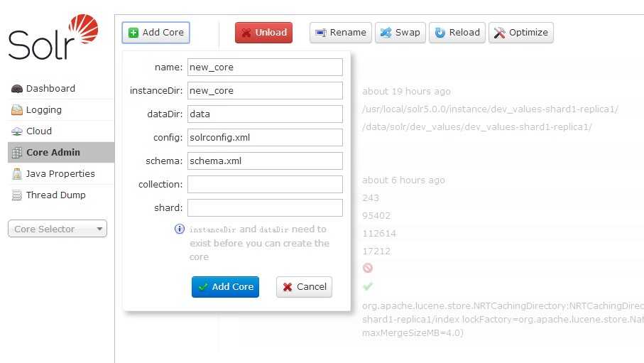This screenshot has height=363, width=644.
Task: Click the value 95402
Action: pos(376,216)
